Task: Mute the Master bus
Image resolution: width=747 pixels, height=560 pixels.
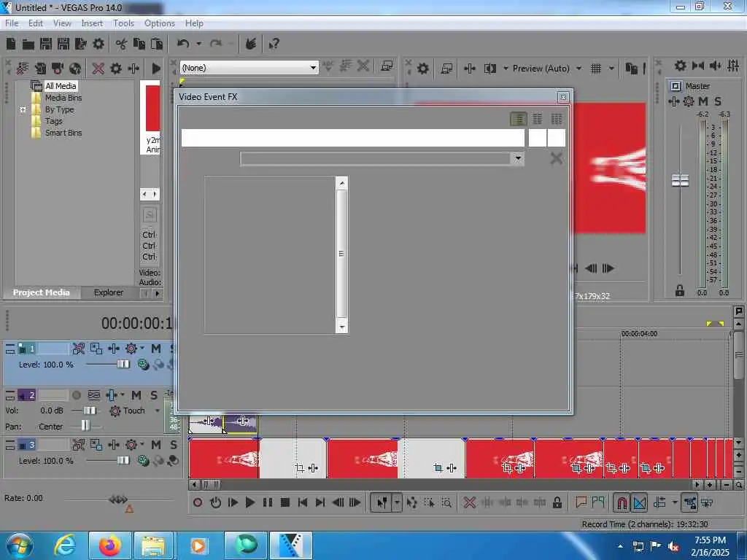Action: click(x=703, y=101)
